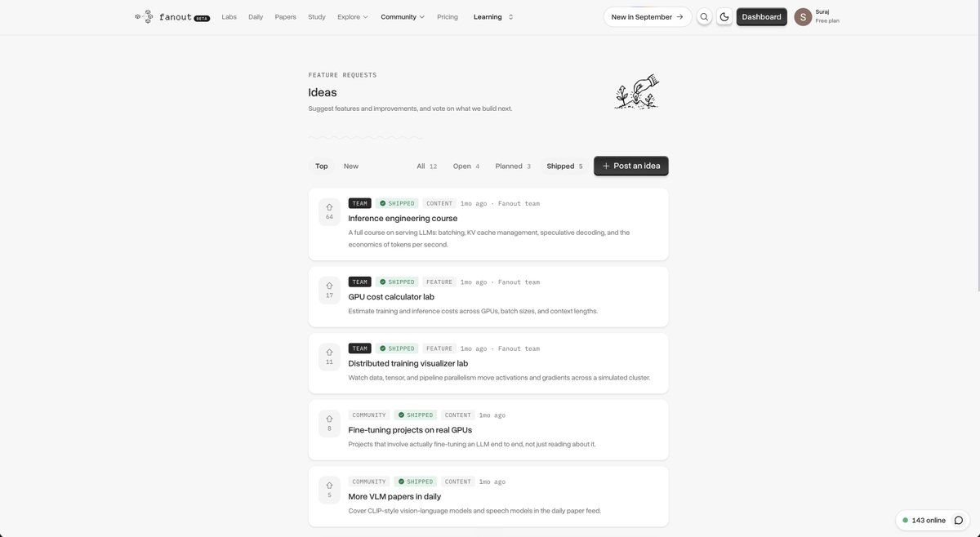The height and width of the screenshot is (537, 980).
Task: Filter by Open ideas
Action: pos(466,166)
